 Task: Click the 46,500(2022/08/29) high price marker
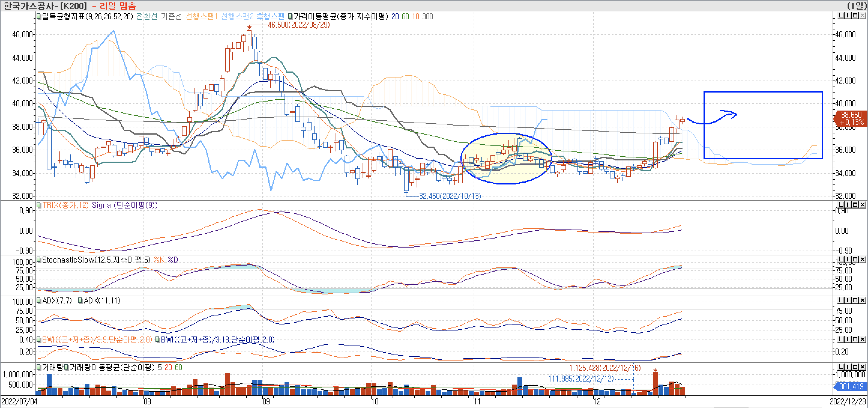299,25
